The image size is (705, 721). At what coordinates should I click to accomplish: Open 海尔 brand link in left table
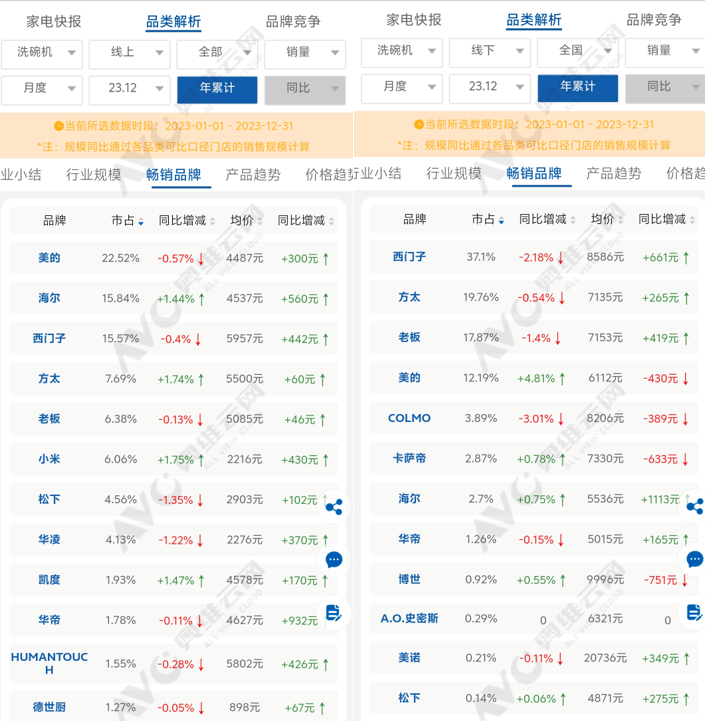point(49,298)
